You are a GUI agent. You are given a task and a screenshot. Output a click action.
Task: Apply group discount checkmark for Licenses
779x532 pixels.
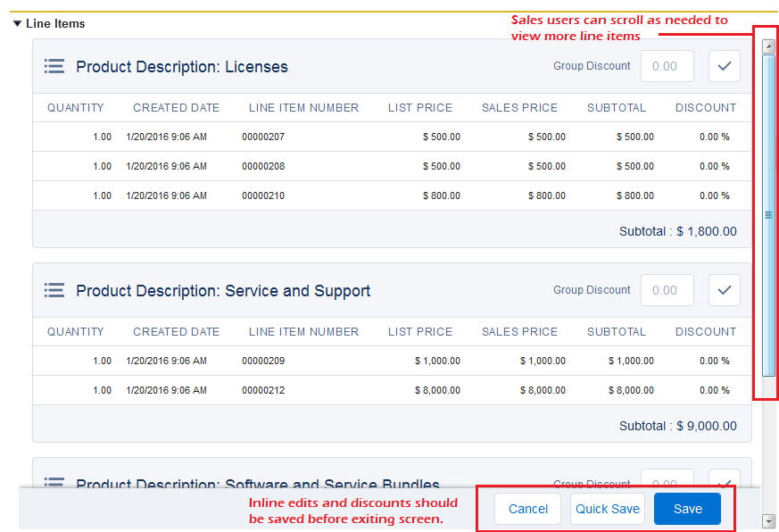725,66
